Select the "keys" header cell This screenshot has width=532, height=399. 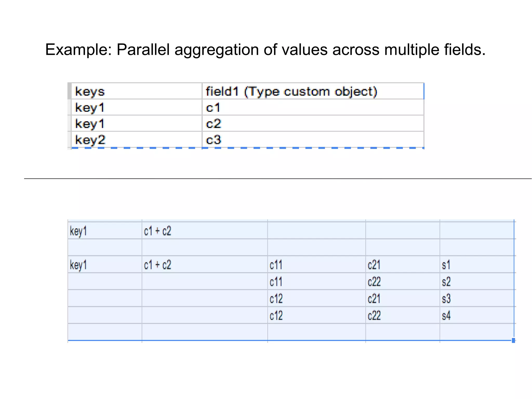pyautogui.click(x=137, y=91)
